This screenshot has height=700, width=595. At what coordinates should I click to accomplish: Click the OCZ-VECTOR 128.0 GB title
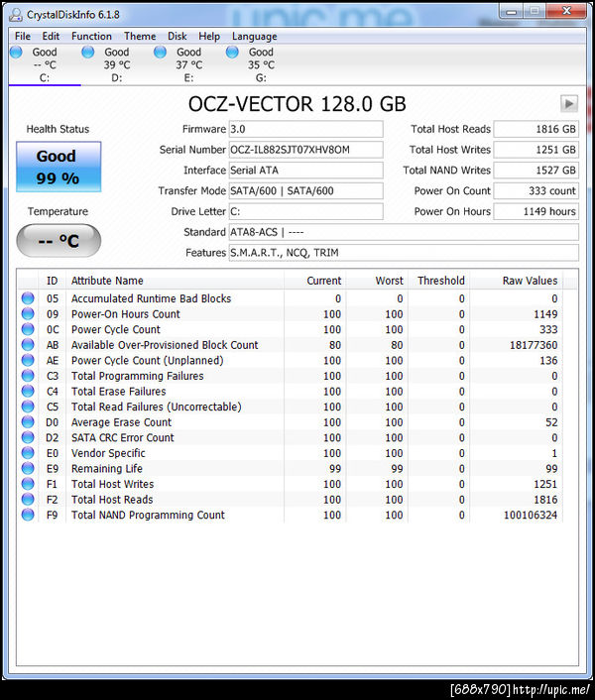click(x=297, y=104)
